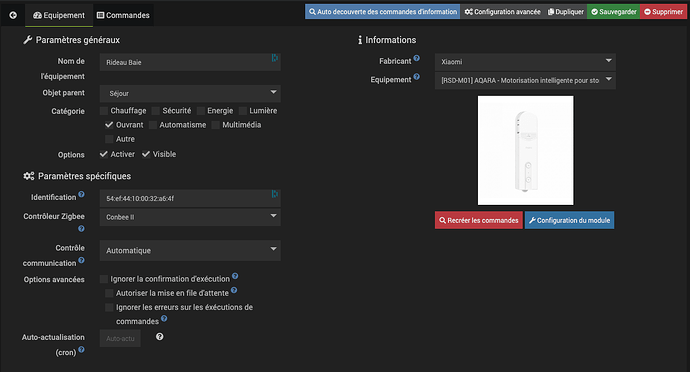The image size is (690, 372).
Task: Click the white cron assistant question icon
Action: 160,337
